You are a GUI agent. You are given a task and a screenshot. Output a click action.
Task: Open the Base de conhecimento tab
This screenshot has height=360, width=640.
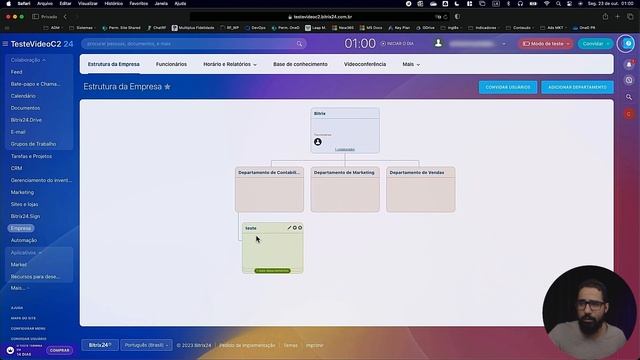(300, 64)
